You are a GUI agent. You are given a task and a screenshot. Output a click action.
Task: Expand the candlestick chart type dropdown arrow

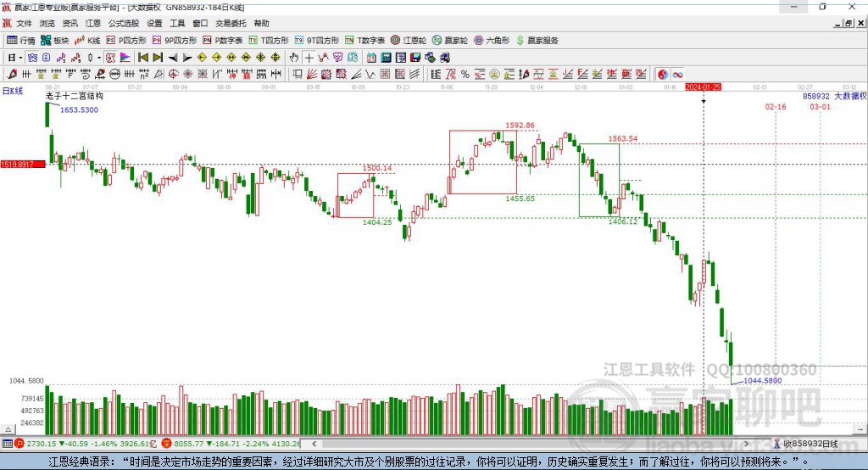(98, 58)
